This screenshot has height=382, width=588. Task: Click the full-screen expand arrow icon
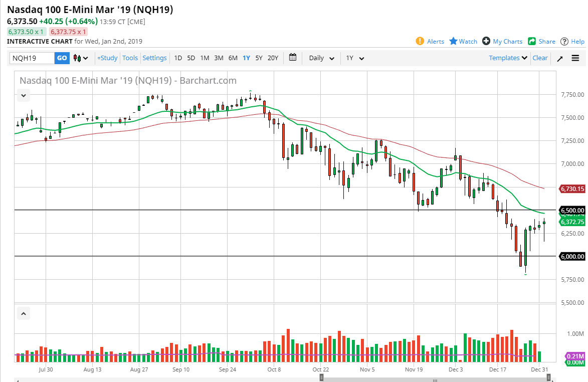[x=560, y=58]
